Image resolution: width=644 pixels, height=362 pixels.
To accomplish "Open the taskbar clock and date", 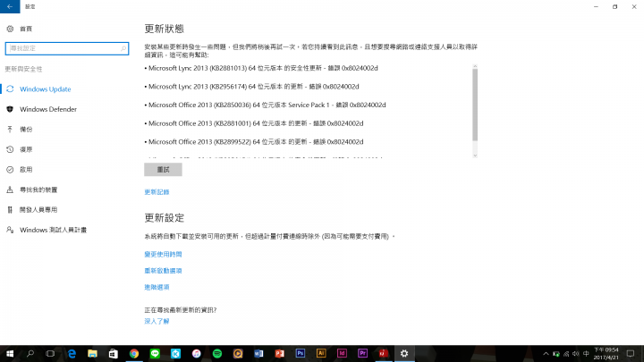I will point(606,353).
